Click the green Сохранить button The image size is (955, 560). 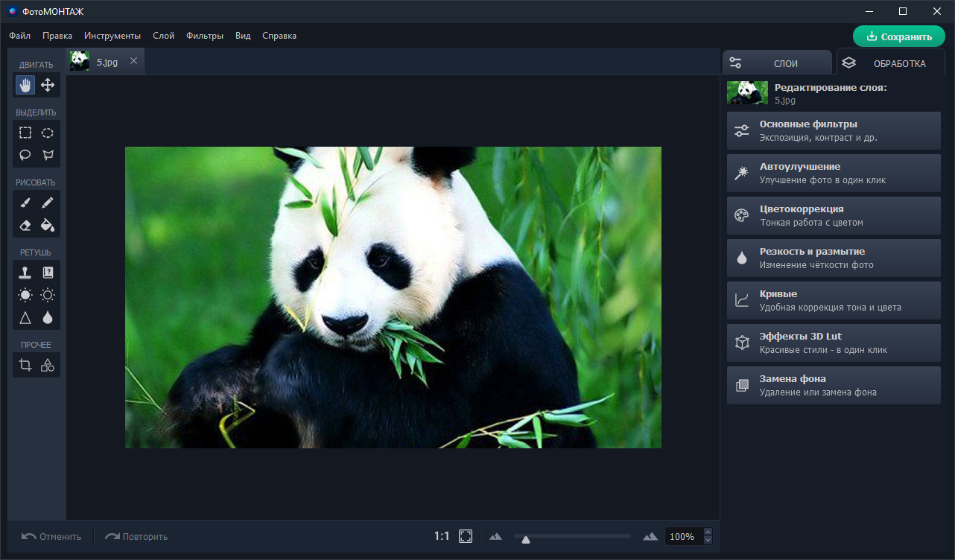(898, 36)
